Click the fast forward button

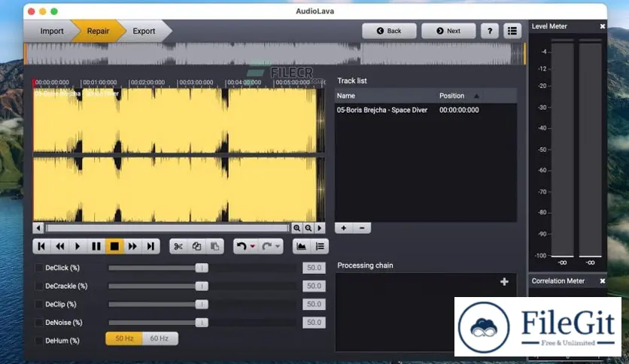click(132, 246)
